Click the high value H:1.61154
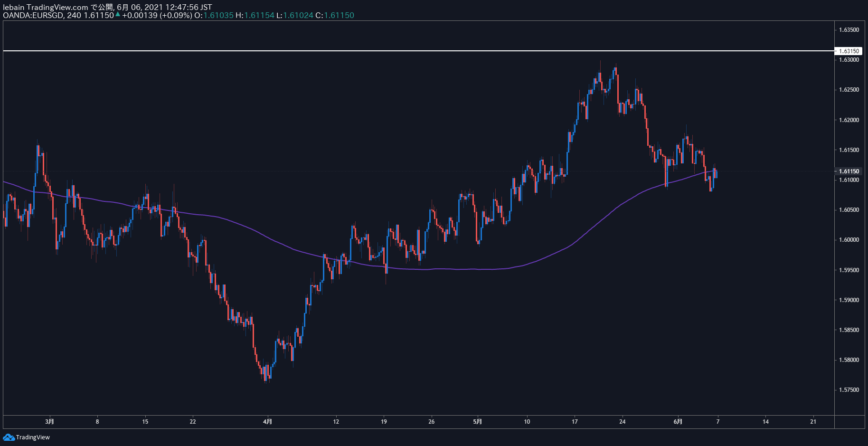Viewport: 868px width, 446px height. click(x=255, y=15)
